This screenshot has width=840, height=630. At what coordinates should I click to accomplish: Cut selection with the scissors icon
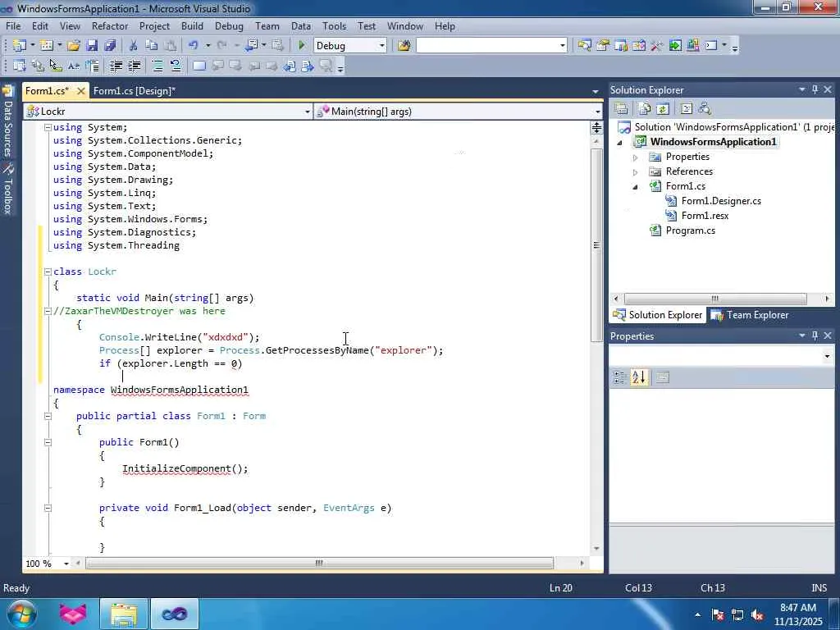pyautogui.click(x=133, y=46)
